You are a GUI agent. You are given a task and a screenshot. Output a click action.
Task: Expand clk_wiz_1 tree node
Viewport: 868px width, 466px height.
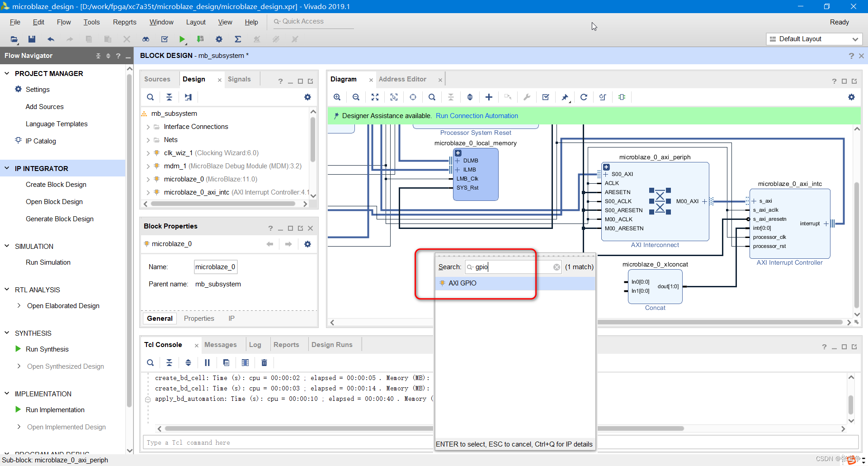(148, 153)
